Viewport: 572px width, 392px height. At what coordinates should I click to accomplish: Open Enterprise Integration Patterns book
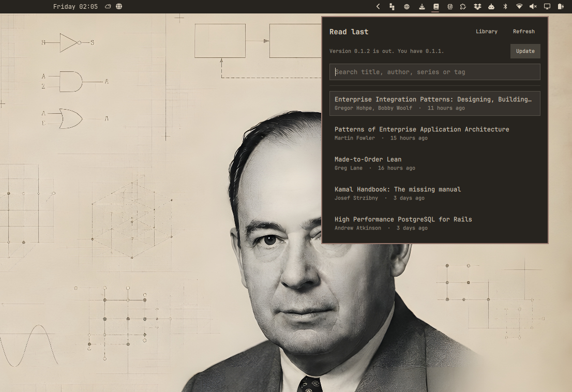[435, 103]
